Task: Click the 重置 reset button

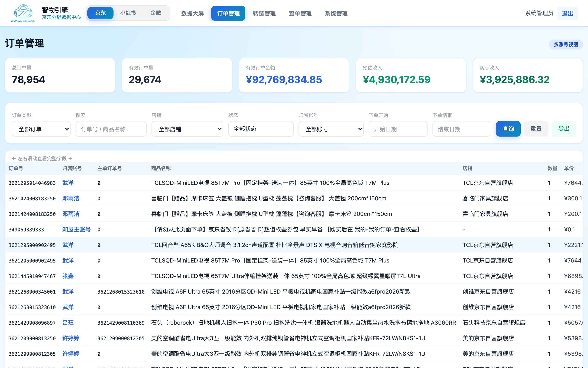Action: [x=536, y=129]
